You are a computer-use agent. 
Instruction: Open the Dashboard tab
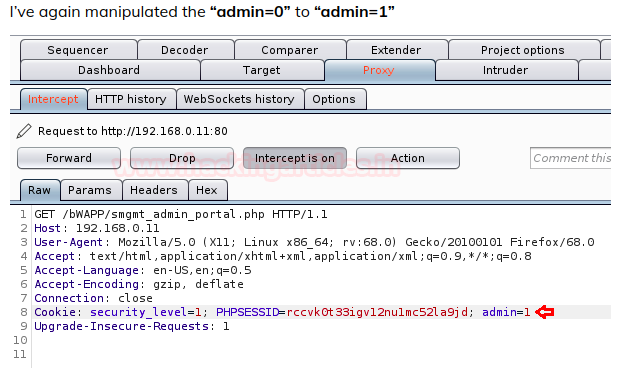110,70
